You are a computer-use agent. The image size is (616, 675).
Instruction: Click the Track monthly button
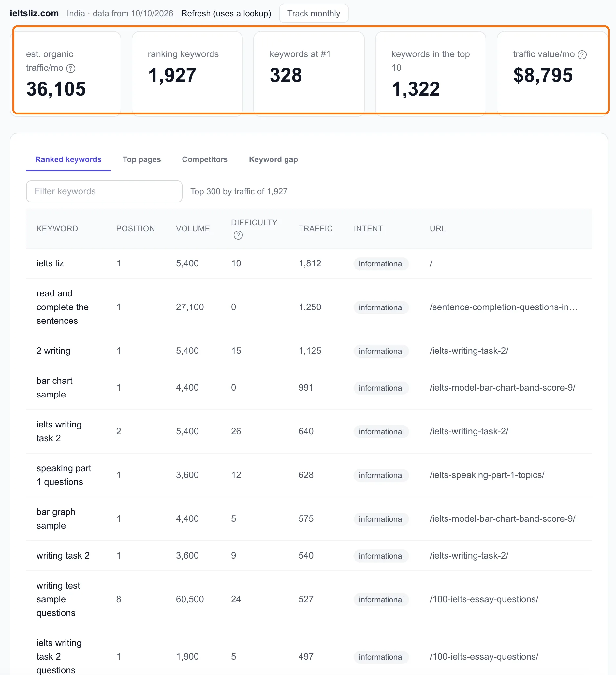tap(313, 13)
